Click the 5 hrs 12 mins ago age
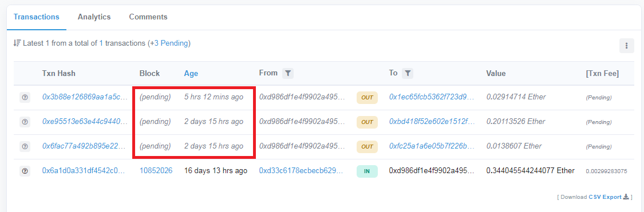Image resolution: width=644 pixels, height=212 pixels. pyautogui.click(x=214, y=97)
